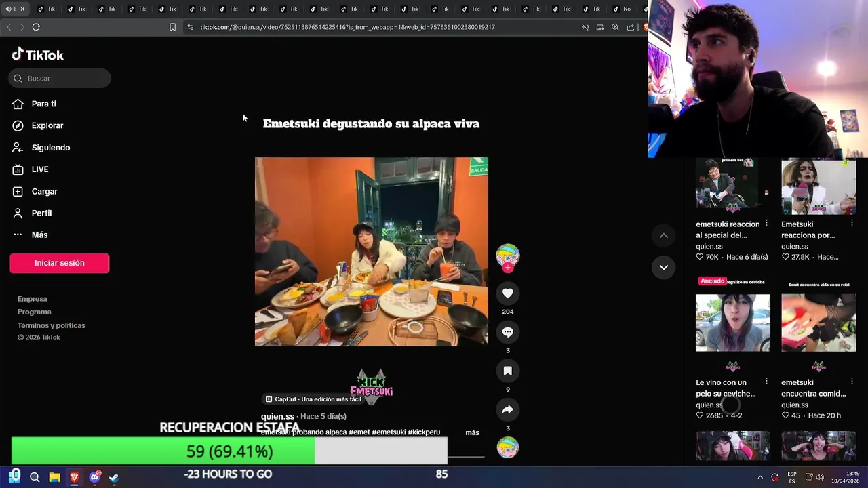868x488 pixels.
Task: Open the 'Emetsuki reacciona por' video thumbnail
Action: coord(818,186)
